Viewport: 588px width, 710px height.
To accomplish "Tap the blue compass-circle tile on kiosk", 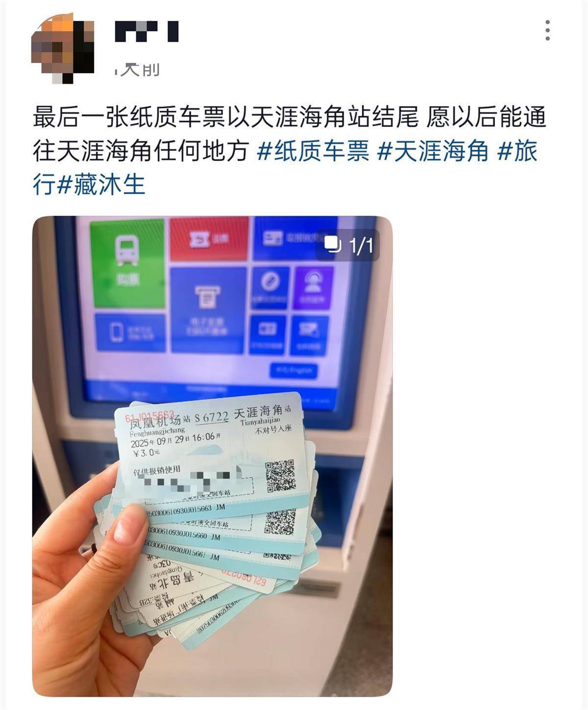I will 270,288.
